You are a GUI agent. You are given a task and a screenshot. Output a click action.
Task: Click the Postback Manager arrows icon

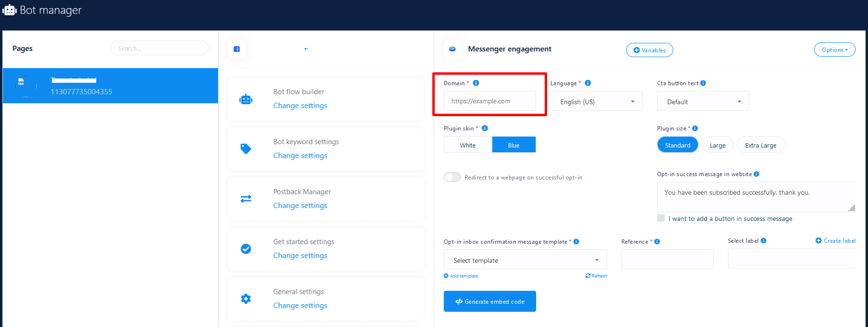(246, 199)
